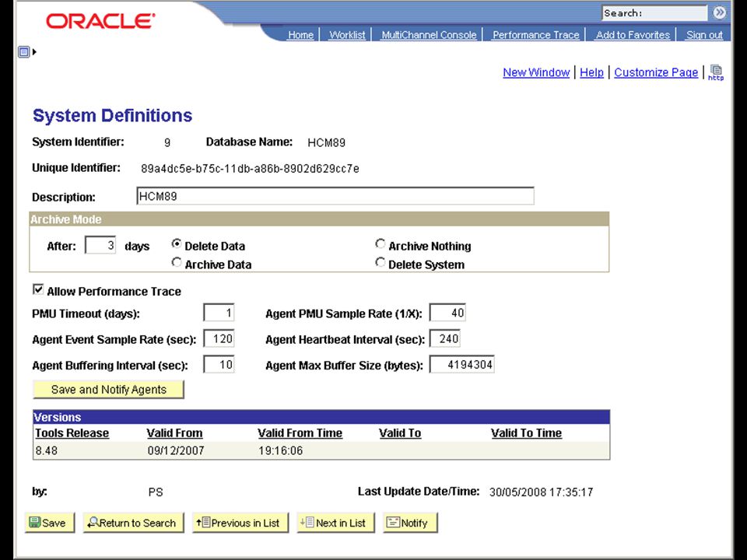Click the PMU Timeout days field
This screenshot has height=560, width=747.
point(219,313)
